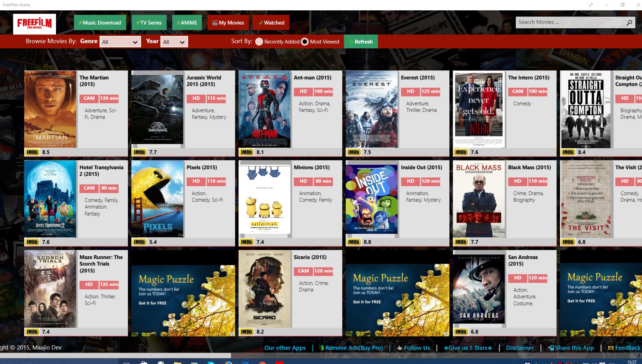
Task: Open The Martian poster thumbnail
Action: point(51,110)
